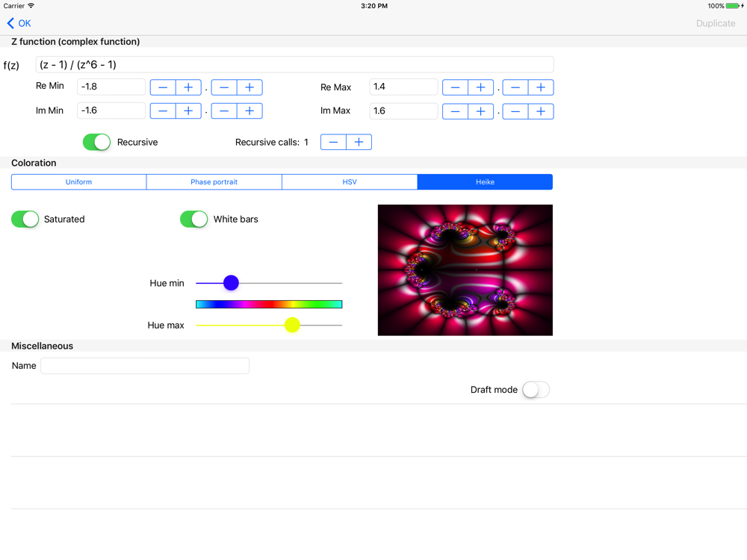Increase Re Min integer part with plus
Image resolution: width=747 pixels, height=560 pixels.
189,87
